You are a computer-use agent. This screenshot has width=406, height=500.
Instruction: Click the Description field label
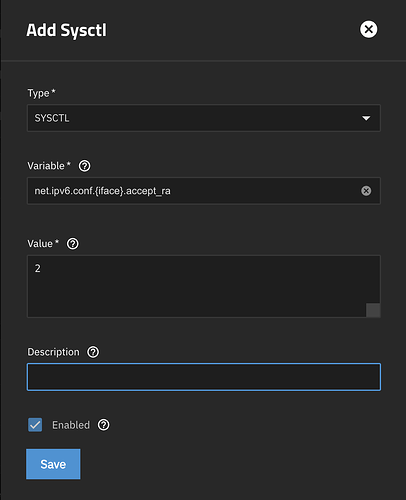click(x=53, y=352)
